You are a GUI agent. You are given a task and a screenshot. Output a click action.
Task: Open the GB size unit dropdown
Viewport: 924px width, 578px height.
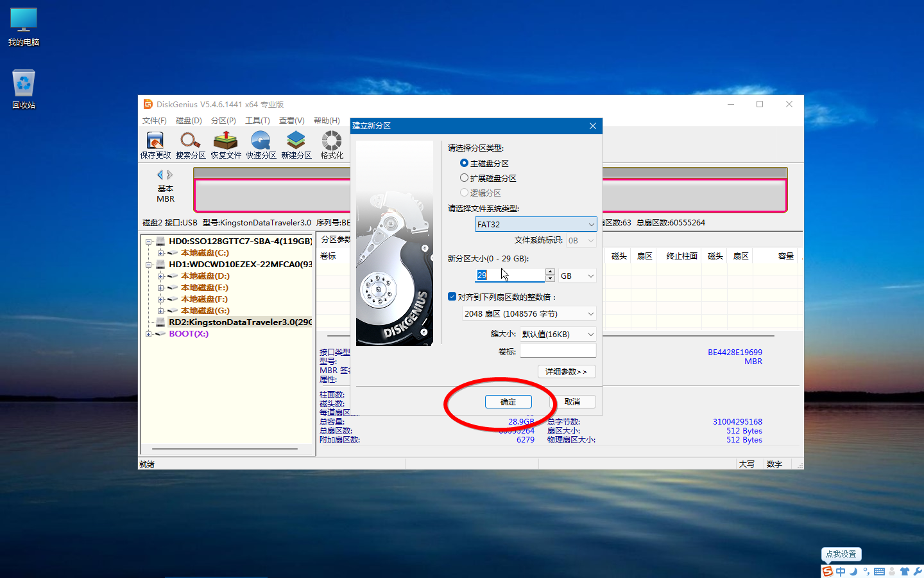pos(577,276)
